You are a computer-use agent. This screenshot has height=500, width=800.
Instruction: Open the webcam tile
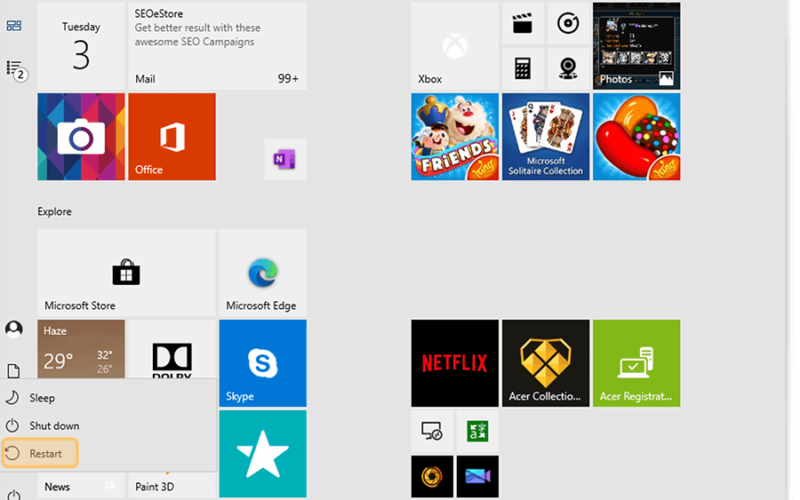(x=568, y=68)
